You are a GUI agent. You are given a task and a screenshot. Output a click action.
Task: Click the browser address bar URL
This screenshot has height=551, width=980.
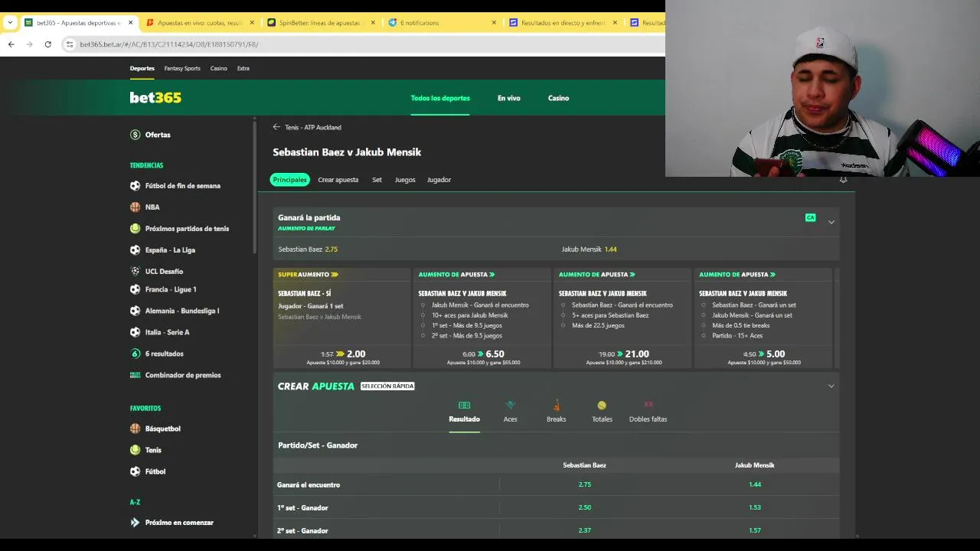(x=169, y=44)
